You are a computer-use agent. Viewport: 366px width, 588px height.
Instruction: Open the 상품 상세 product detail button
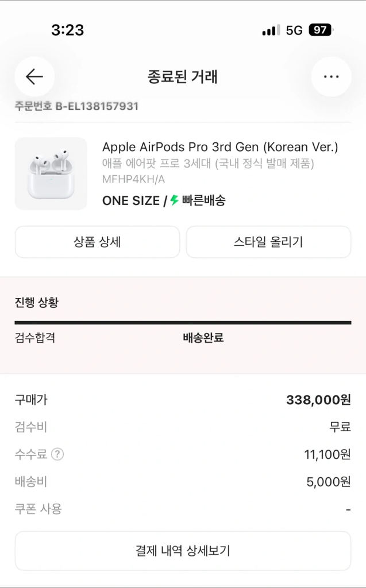click(97, 242)
